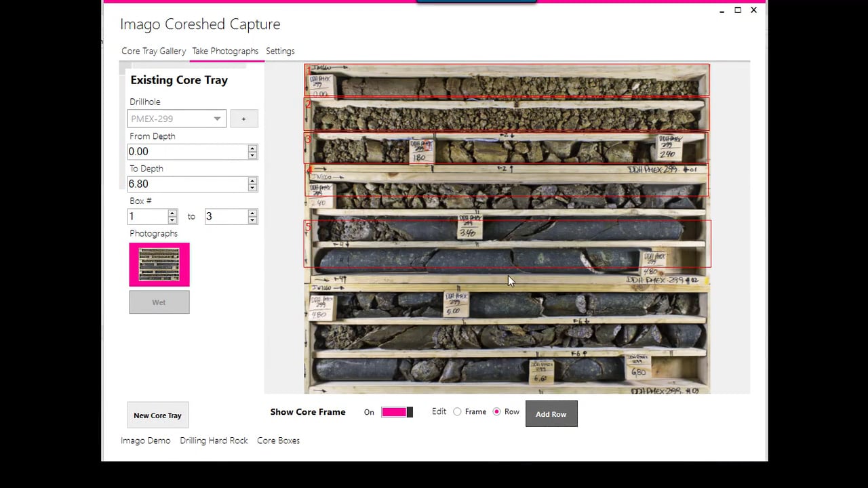Decrease the From Depth value with down arrow
The image size is (868, 488).
[252, 155]
